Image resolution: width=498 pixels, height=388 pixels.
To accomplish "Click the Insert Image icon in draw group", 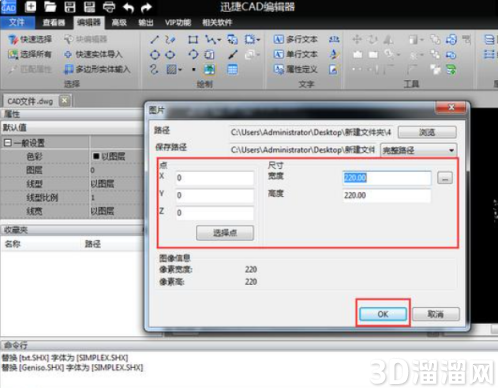I will 210,69.
